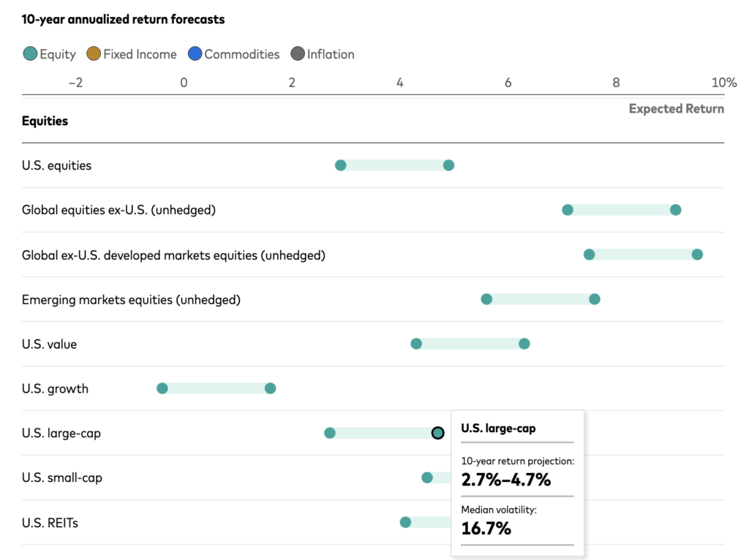Image resolution: width=749 pixels, height=560 pixels.
Task: Click the U.S. value row label
Action: tap(49, 344)
